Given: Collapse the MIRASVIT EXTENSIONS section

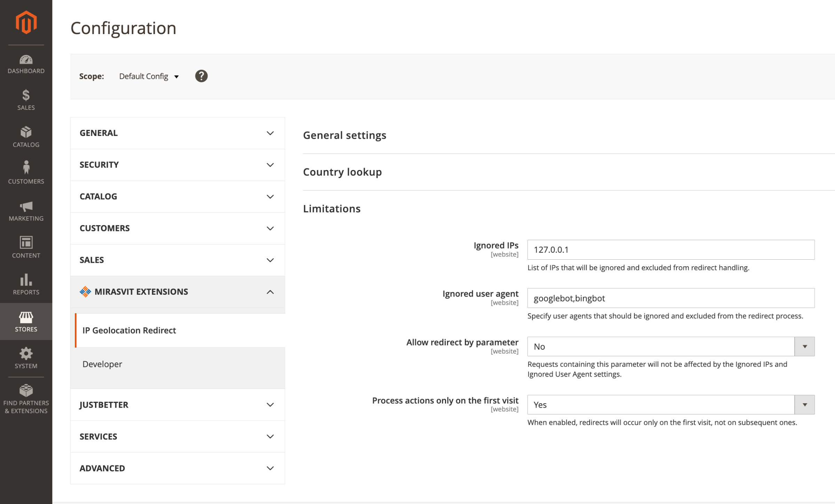Looking at the screenshot, I should 177,292.
